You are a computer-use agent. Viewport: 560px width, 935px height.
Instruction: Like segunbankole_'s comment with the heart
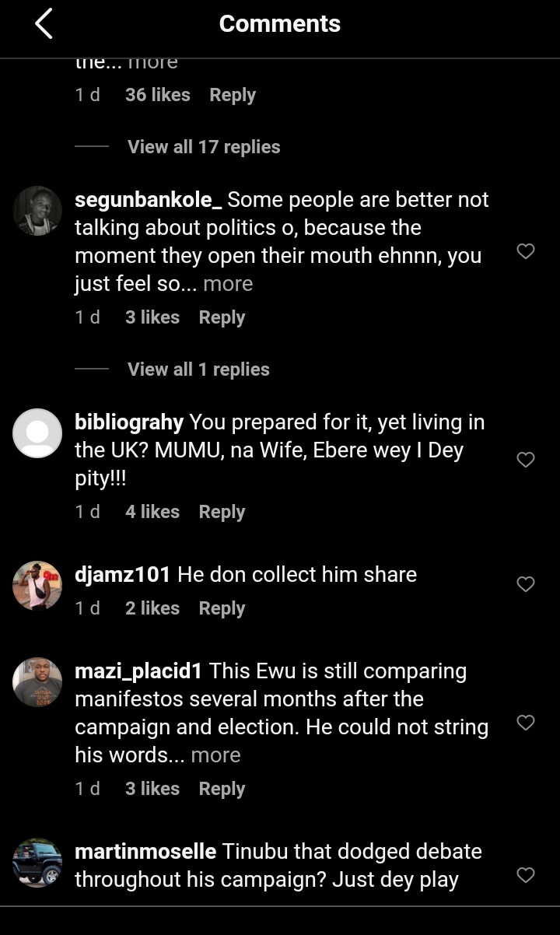pyautogui.click(x=526, y=251)
